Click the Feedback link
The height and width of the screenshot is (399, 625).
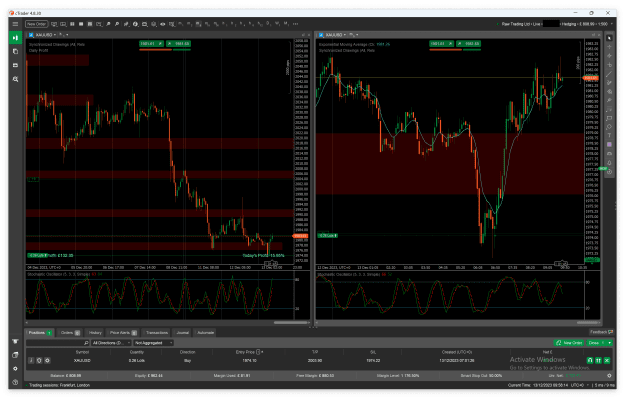coord(601,332)
